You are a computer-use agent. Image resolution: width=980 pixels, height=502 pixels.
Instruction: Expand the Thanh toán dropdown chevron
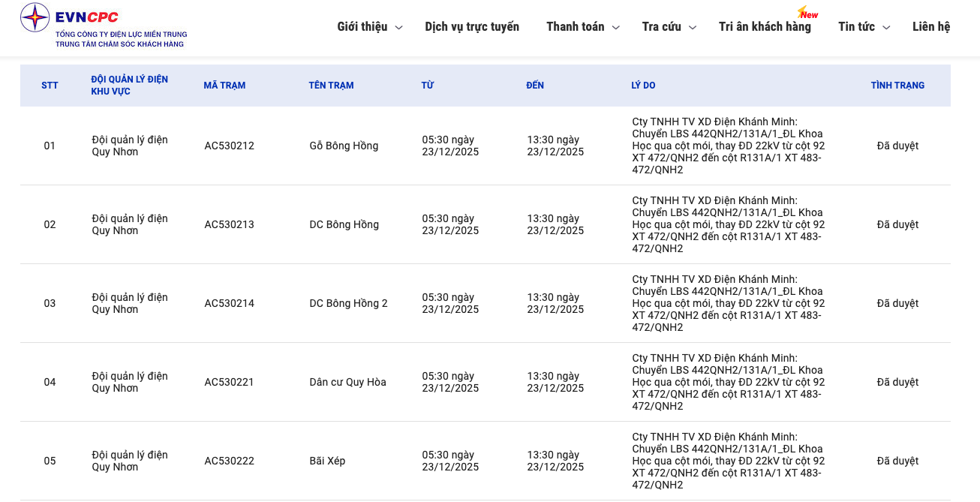[615, 28]
